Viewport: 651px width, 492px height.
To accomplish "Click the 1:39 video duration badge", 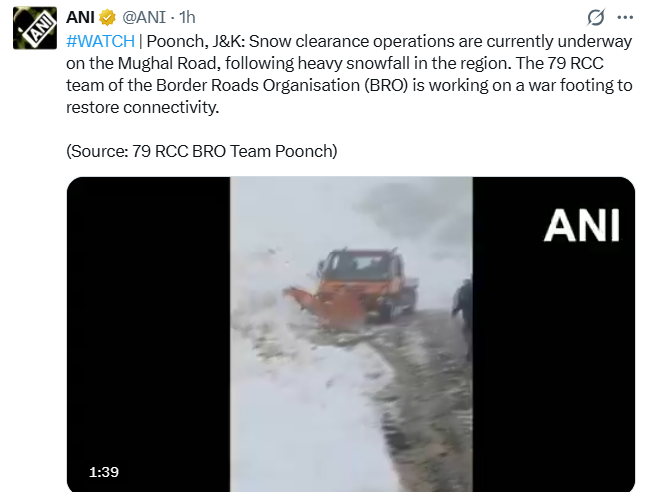I will click(x=104, y=472).
